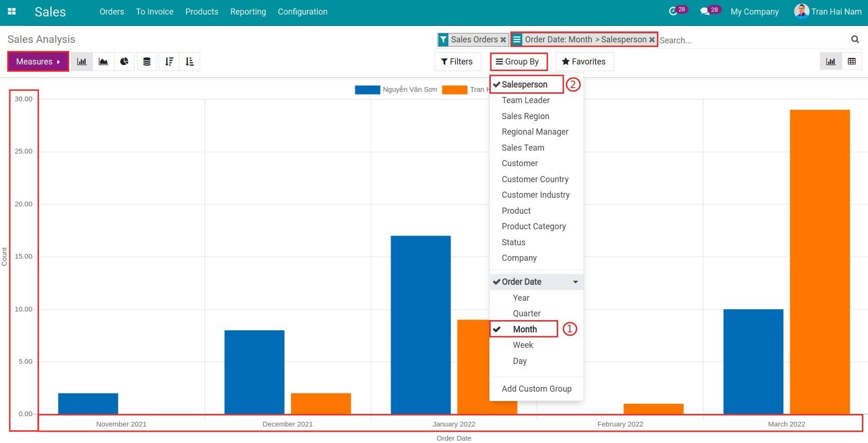Open the Configuration menu
Viewport: 868px width, 443px height.
coord(302,12)
